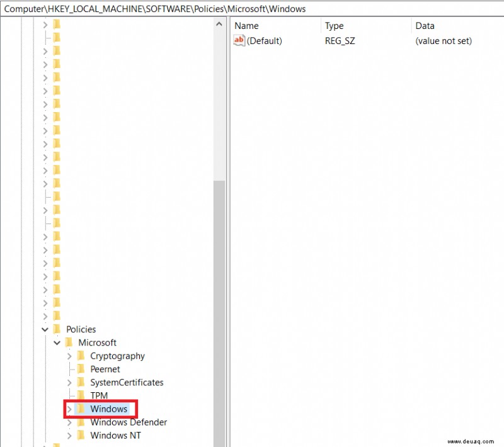504x447 pixels.
Task: Select the Cryptography key
Action: coord(117,356)
